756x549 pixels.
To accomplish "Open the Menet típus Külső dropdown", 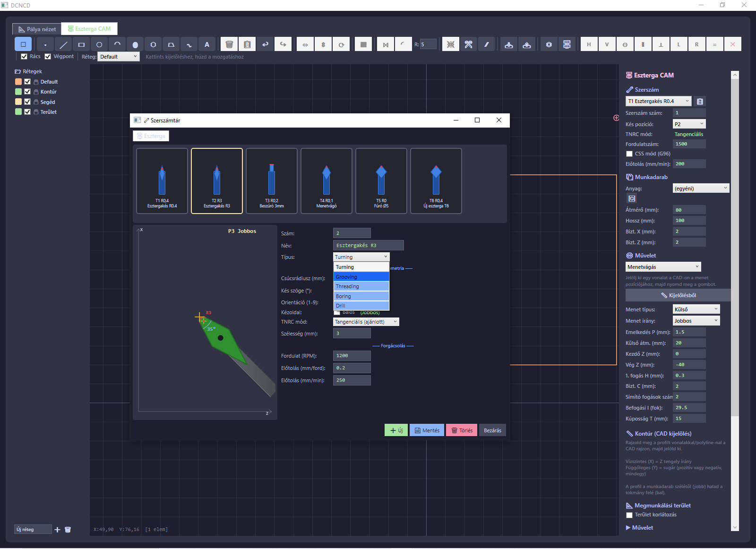I will click(696, 309).
